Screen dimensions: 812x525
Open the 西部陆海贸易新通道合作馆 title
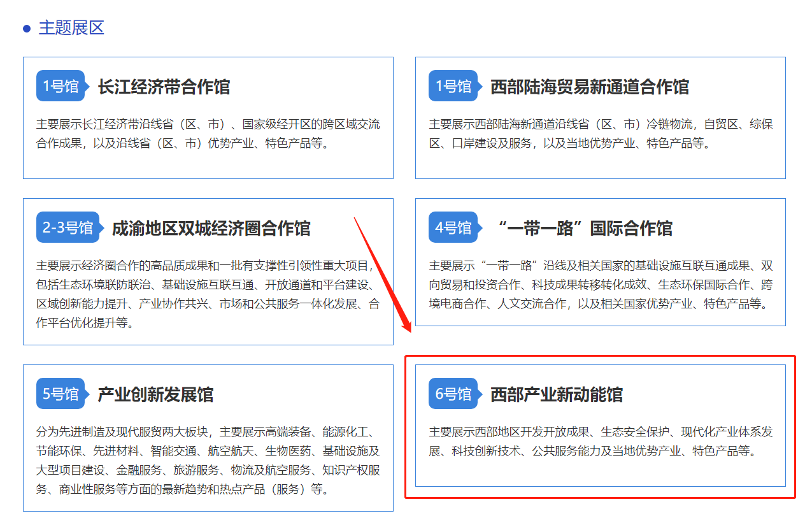pos(589,87)
